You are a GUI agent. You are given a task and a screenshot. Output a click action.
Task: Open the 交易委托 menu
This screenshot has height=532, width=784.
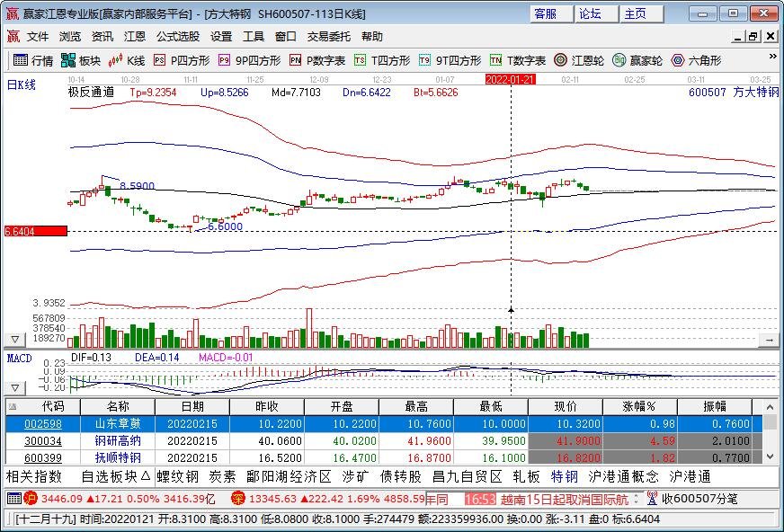tap(329, 37)
